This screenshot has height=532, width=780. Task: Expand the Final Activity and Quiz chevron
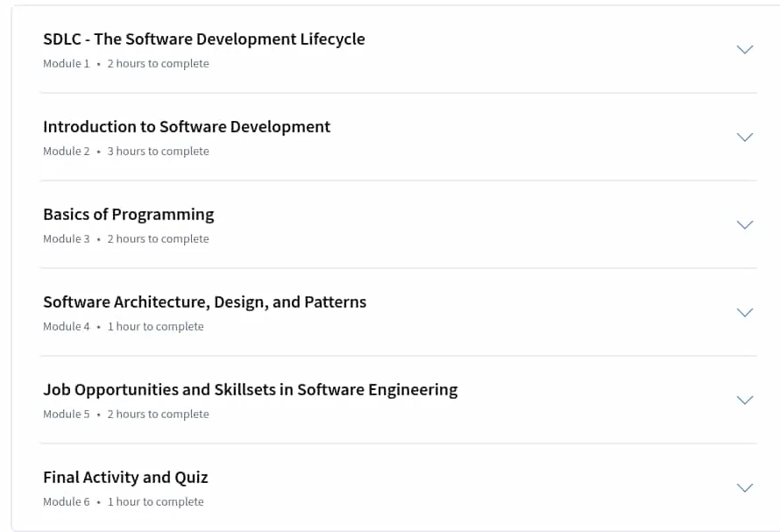745,487
